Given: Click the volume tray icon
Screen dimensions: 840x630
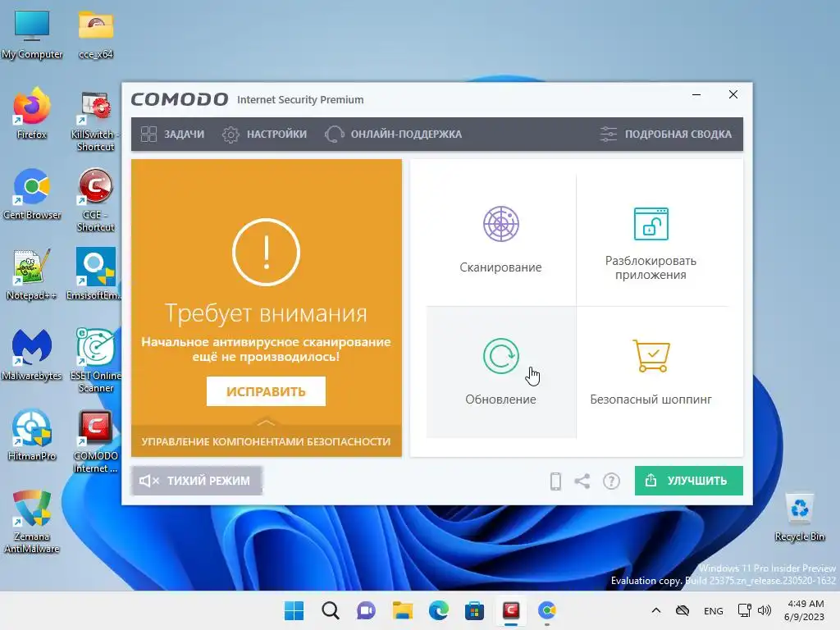Looking at the screenshot, I should [x=765, y=610].
